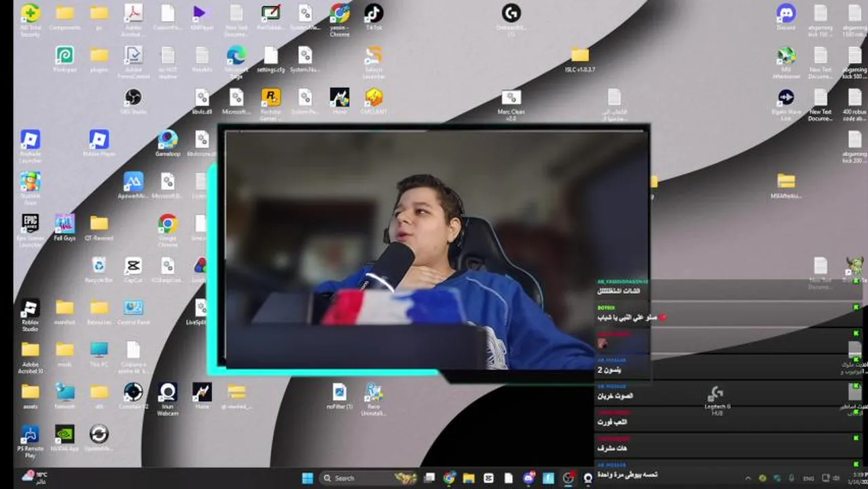Launch CapCut from the desktop

coord(133,270)
